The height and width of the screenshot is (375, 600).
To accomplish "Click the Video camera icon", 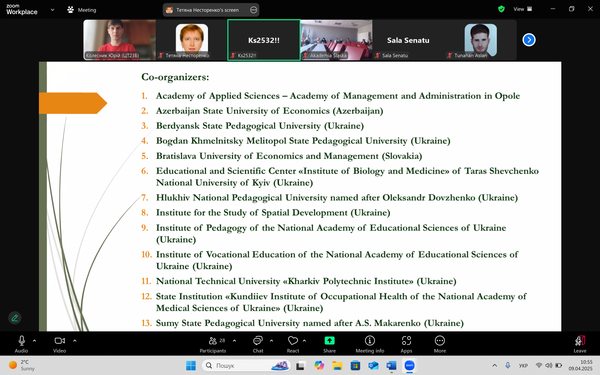I will click(x=60, y=341).
